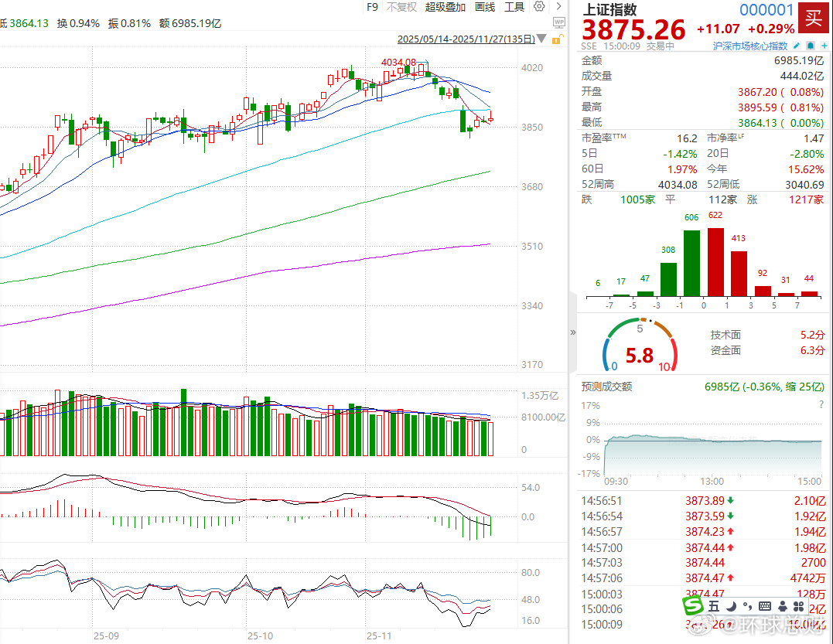The height and width of the screenshot is (644, 833).
Task: Click the 25-10 date label on time axis
Action: (x=260, y=635)
